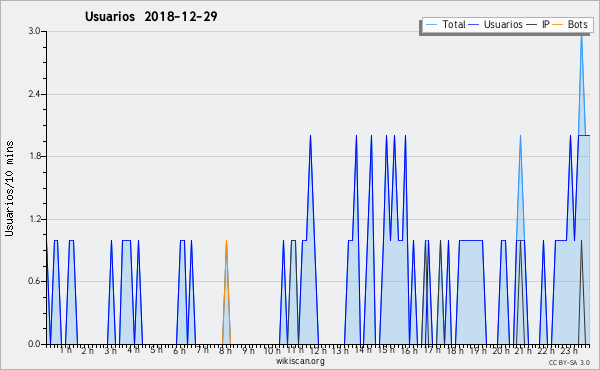Click the 1.2 y-axis value
The image size is (600, 370).
pos(34,219)
